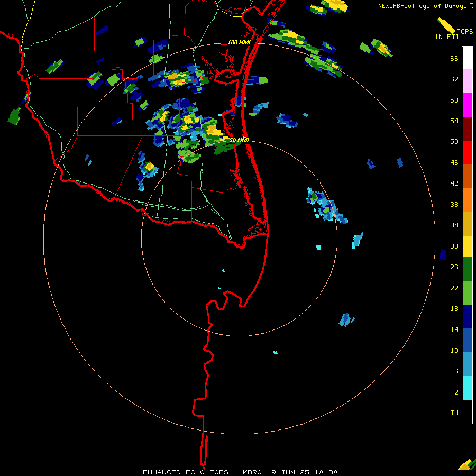This screenshot has width=476, height=476.
Task: Select the medium blue 14 kft swatch
Action: click(467, 340)
